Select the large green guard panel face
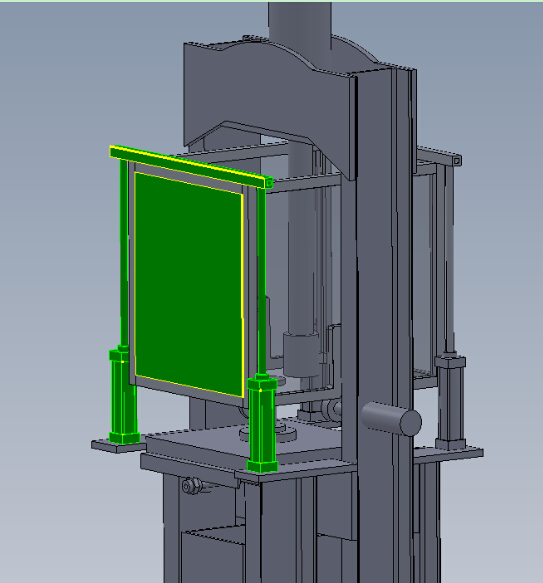The height and width of the screenshot is (583, 543). 189,284
